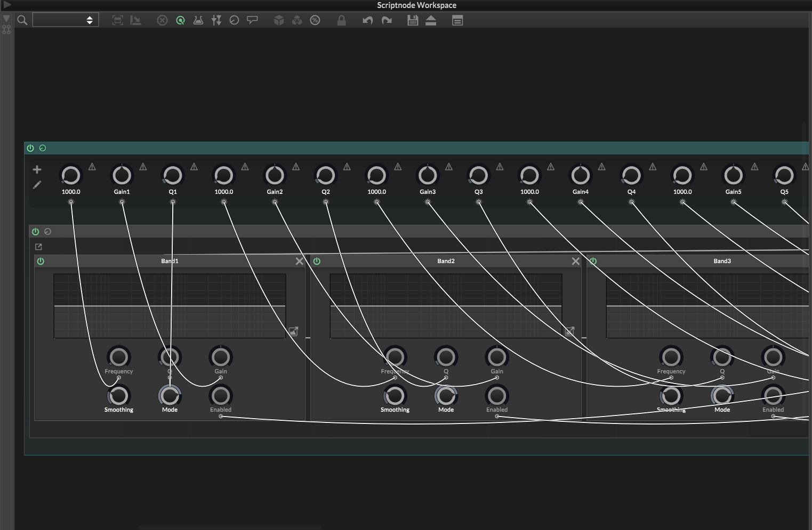
Task: Expand the left sidebar triangle
Action: pos(6,19)
